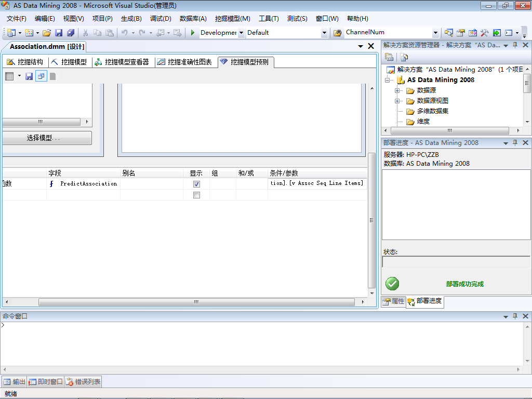Image resolution: width=532 pixels, height=399 pixels.
Task: Save the prediction query result with the designer disk icon
Action: pos(29,76)
